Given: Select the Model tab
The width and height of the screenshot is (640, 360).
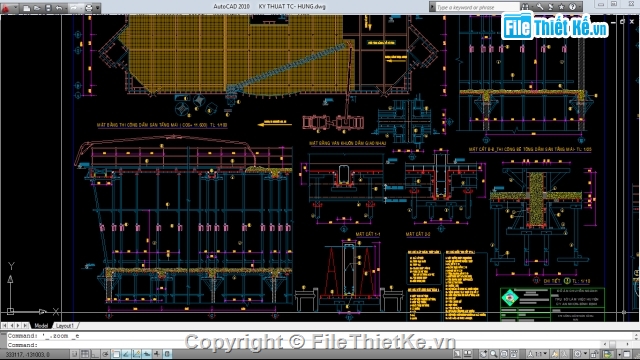Looking at the screenshot, I should (41, 325).
